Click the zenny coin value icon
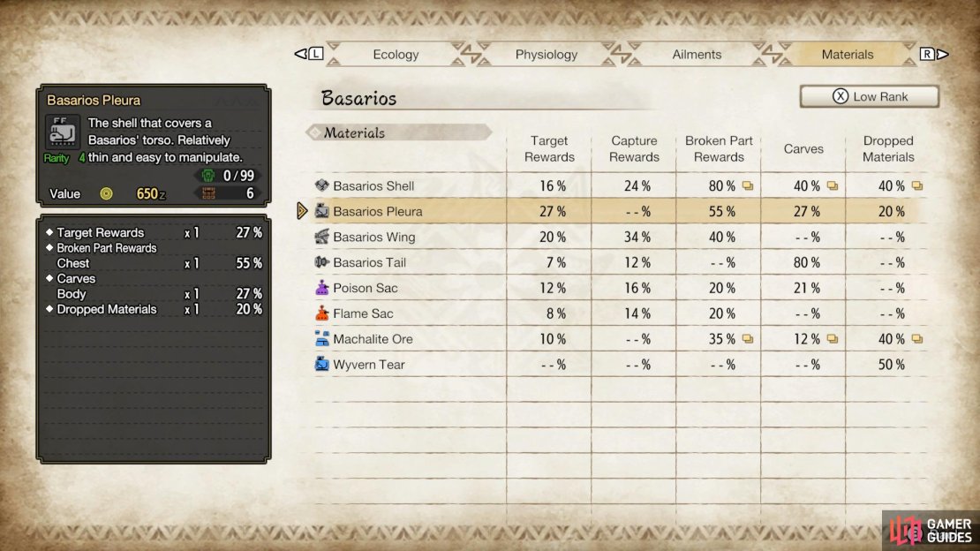The width and height of the screenshot is (980, 551). click(106, 194)
